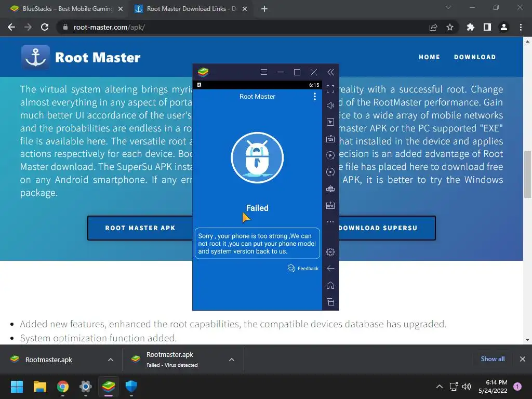Click the ROOT MASTER APK button
The width and height of the screenshot is (532, 399).
[x=140, y=228]
